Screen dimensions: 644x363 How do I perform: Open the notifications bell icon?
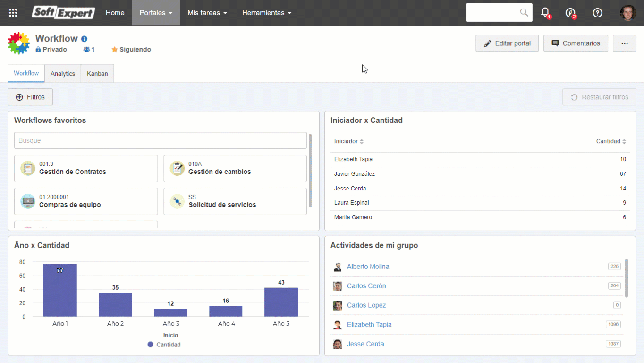(545, 13)
